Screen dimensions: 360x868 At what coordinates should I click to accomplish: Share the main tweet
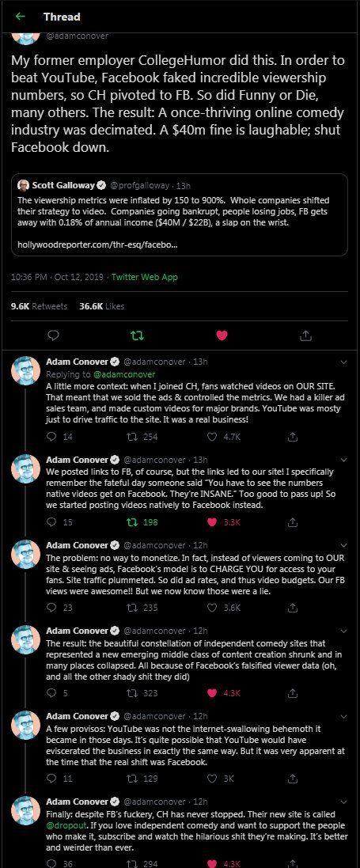pos(305,335)
